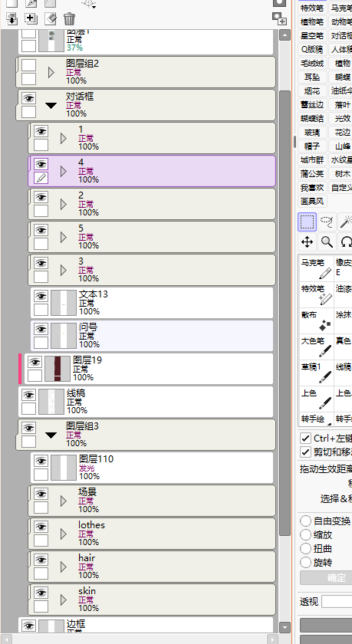Select the magic wand tool

tap(346, 222)
